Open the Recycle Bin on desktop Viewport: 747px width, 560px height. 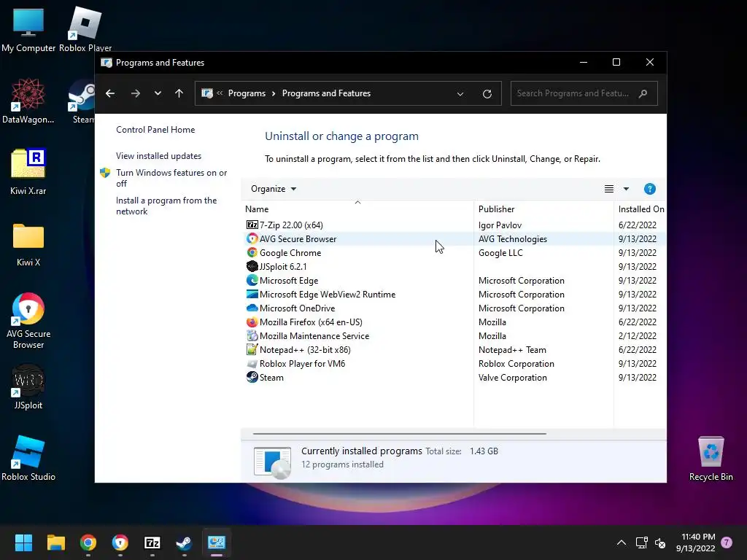(711, 459)
